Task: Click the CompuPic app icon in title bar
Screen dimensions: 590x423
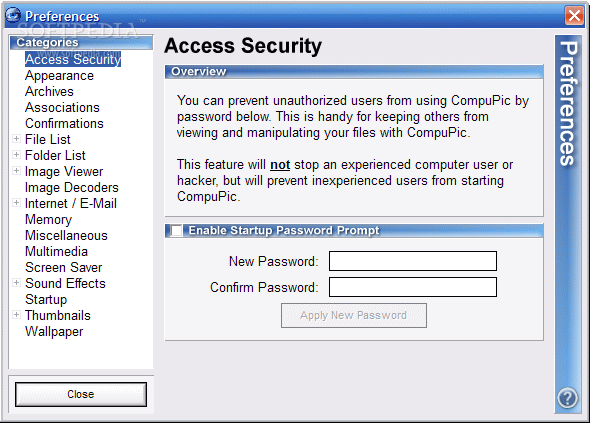Action: 13,15
